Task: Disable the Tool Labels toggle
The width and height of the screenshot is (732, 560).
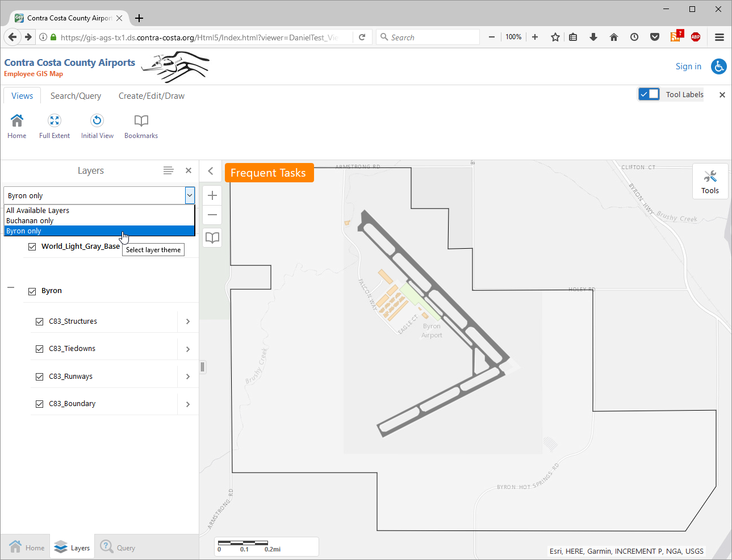Action: point(649,94)
